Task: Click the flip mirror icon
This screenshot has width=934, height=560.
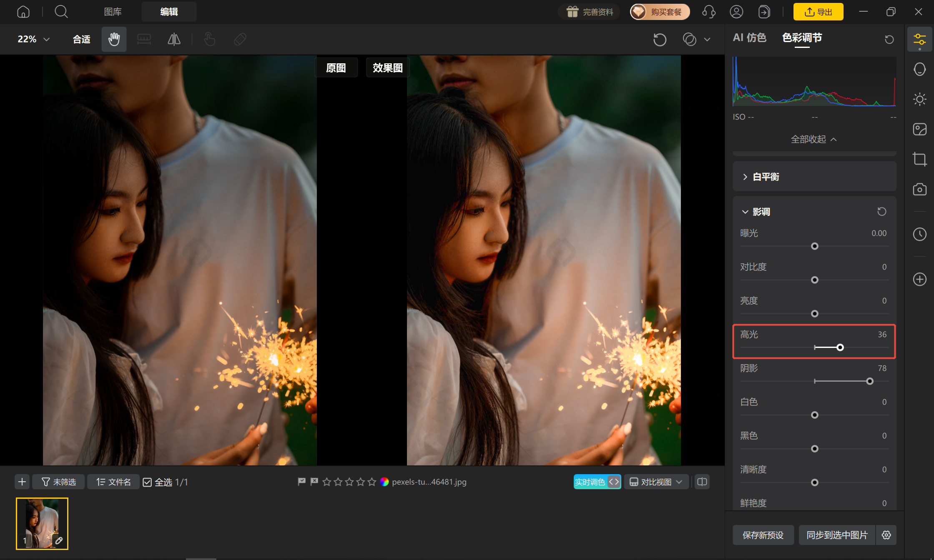Action: click(174, 39)
